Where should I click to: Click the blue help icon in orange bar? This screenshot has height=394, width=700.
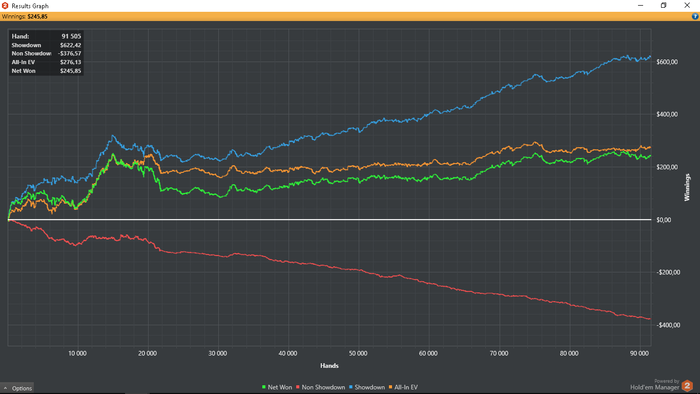[x=695, y=17]
